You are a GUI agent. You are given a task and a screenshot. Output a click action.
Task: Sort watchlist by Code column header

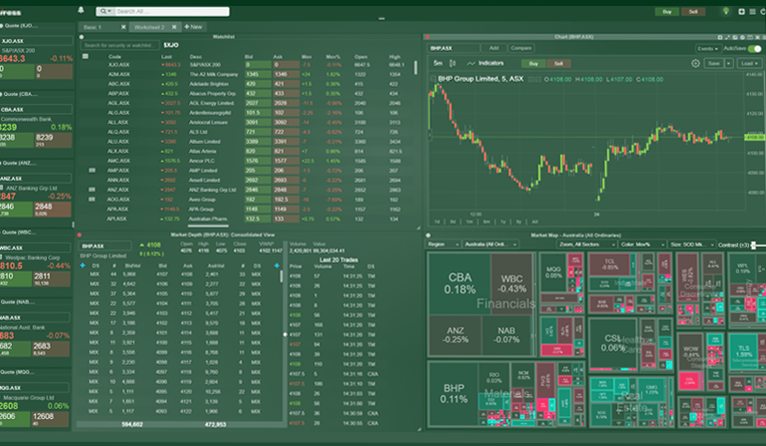(114, 57)
